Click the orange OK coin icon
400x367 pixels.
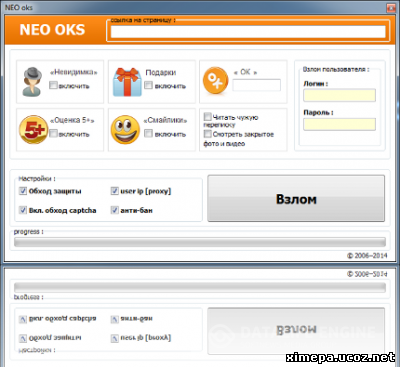pyautogui.click(x=215, y=80)
